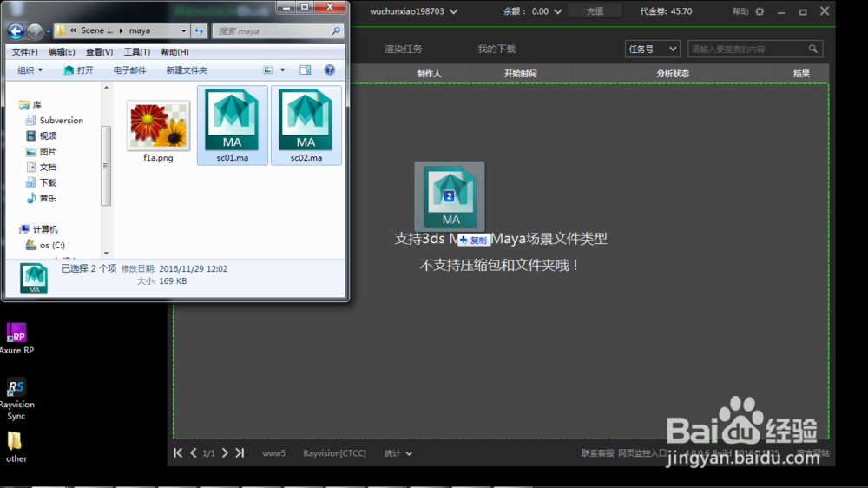The height and width of the screenshot is (488, 868).
Task: Select the sc02.ma file
Action: [306, 126]
